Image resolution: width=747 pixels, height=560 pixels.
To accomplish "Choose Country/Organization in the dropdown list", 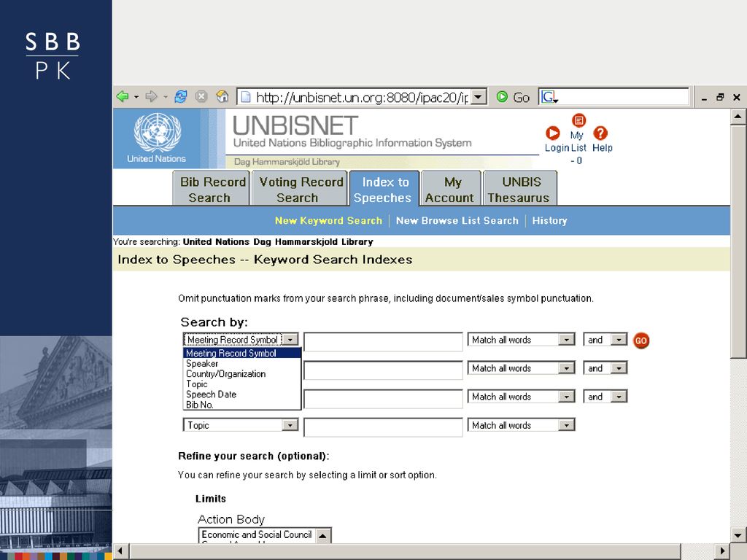I will pos(242,374).
